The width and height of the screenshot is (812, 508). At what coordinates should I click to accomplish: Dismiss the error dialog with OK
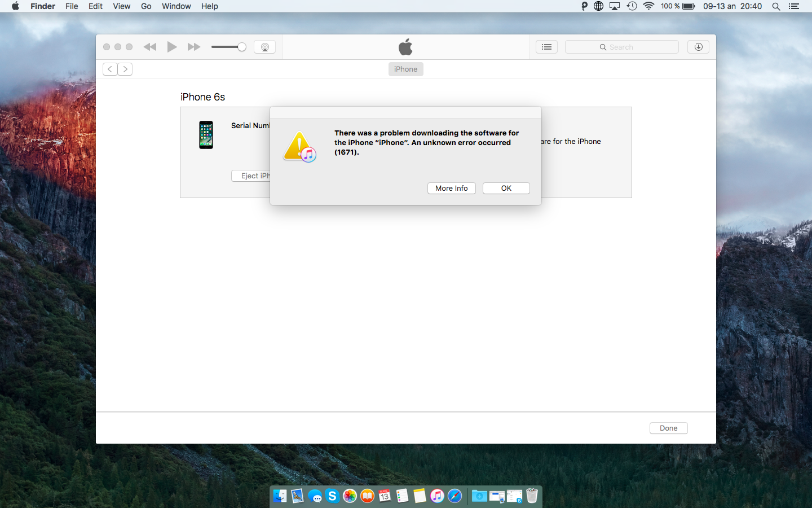coord(506,188)
